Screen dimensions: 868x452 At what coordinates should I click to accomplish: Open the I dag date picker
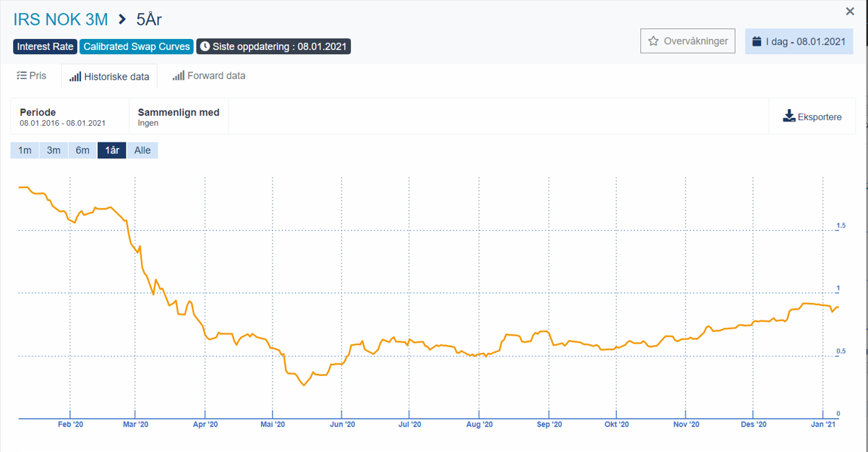(x=799, y=41)
